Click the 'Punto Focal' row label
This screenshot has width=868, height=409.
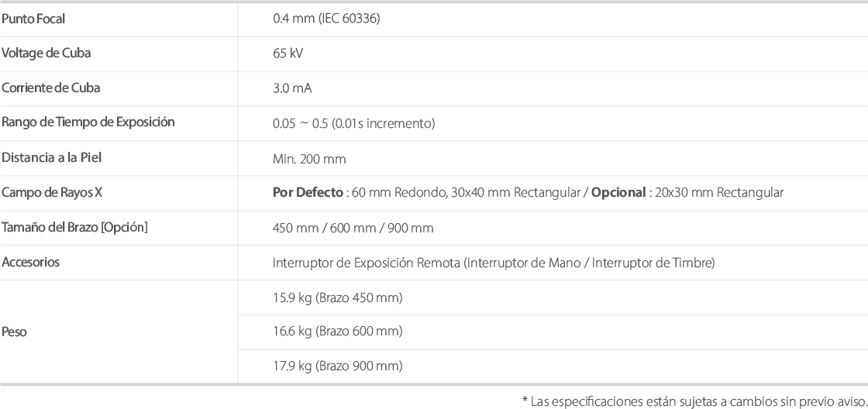pyautogui.click(x=33, y=19)
